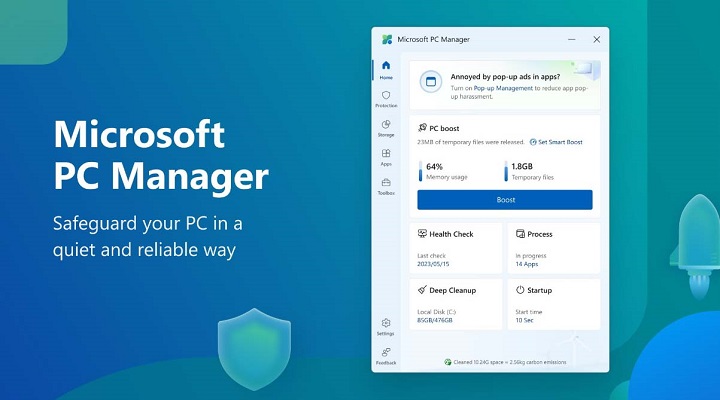Open the Protection shield section
Viewport: 720px width, 400px height.
[x=386, y=99]
